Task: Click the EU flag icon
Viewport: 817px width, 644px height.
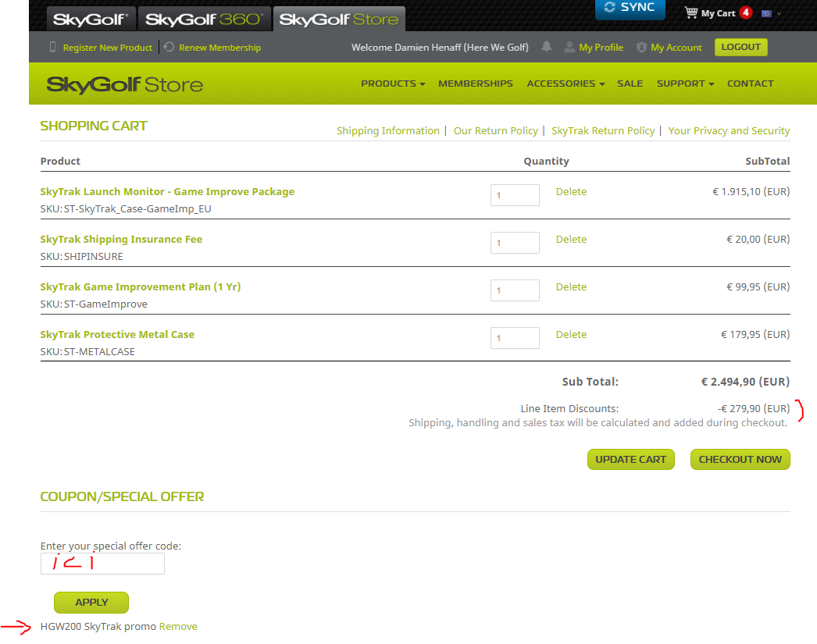Action: coord(766,13)
